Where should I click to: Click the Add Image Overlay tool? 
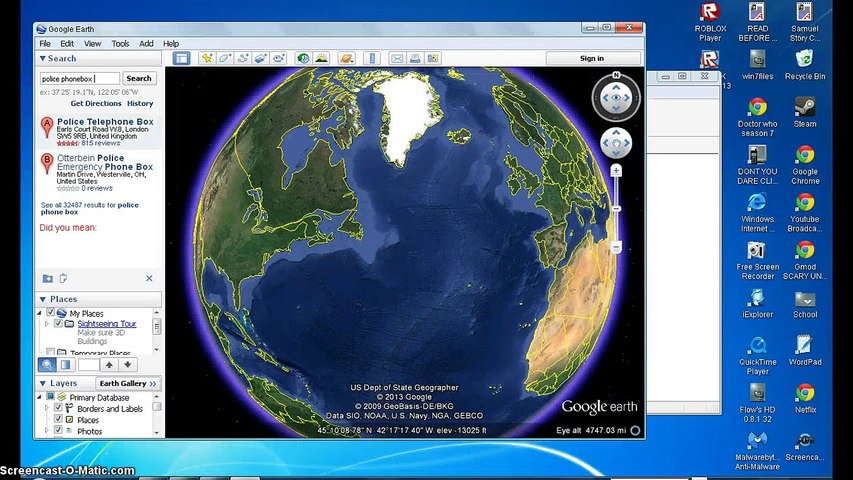261,58
